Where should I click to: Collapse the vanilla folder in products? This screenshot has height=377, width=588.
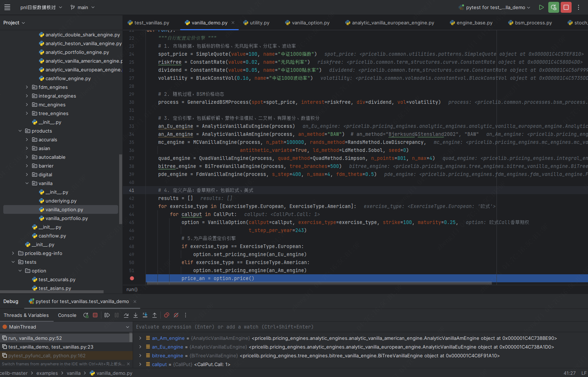pos(27,183)
